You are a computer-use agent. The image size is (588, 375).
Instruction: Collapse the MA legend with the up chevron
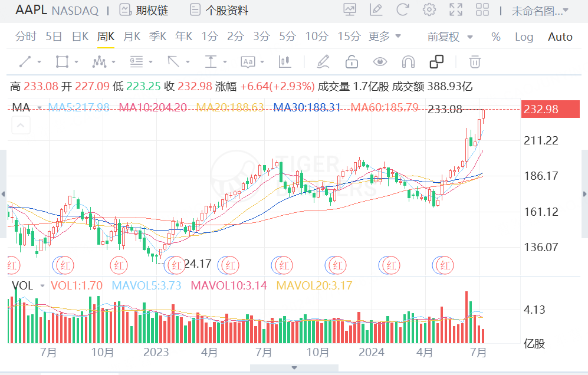click(21, 125)
